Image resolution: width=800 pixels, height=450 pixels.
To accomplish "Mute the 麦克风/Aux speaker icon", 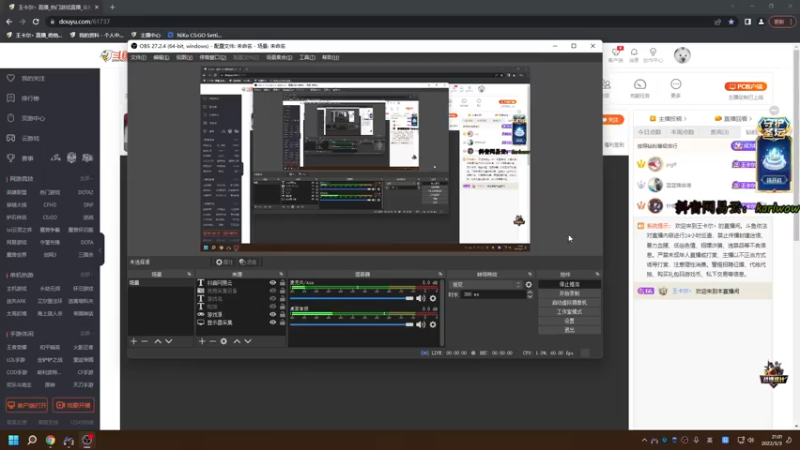I will coord(420,298).
